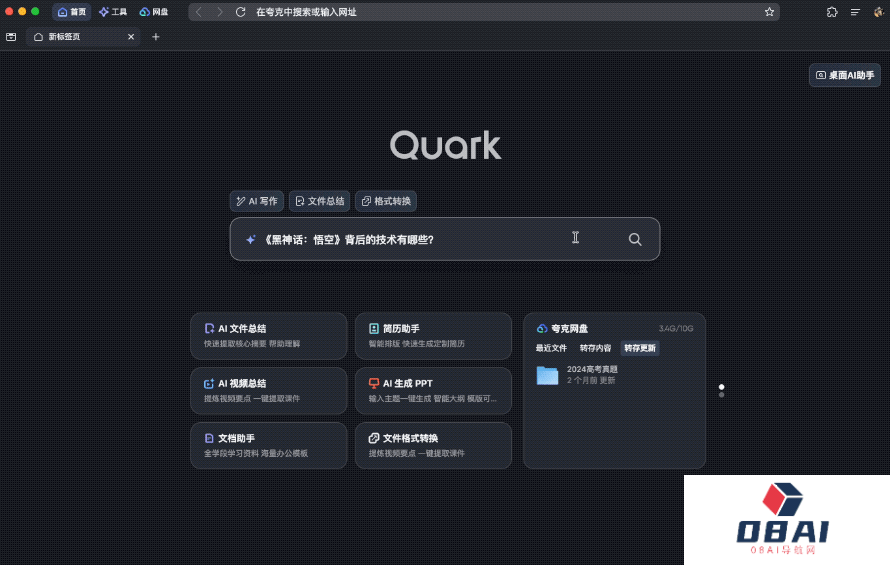Image resolution: width=890 pixels, height=565 pixels.
Task: Open the browser menu lines icon
Action: point(855,12)
